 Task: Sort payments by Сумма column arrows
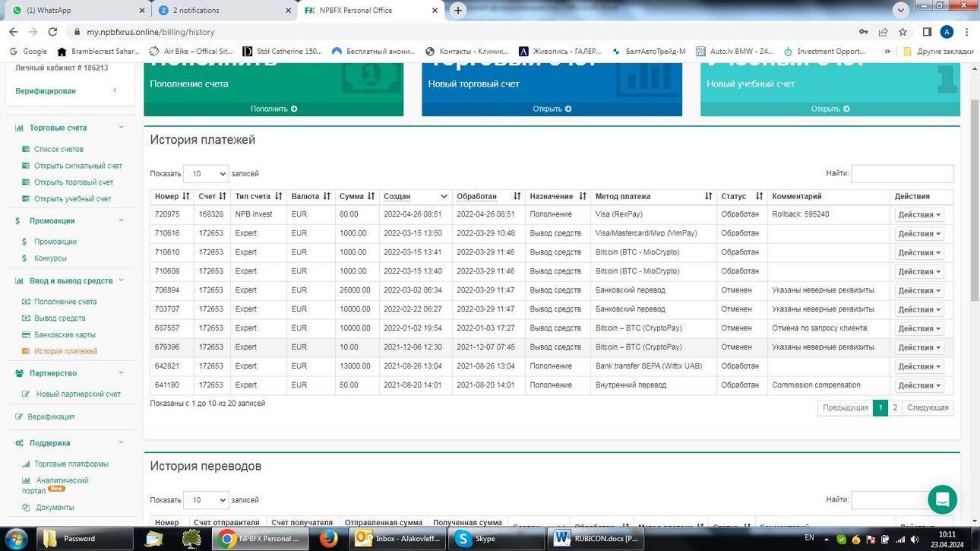[x=371, y=196]
